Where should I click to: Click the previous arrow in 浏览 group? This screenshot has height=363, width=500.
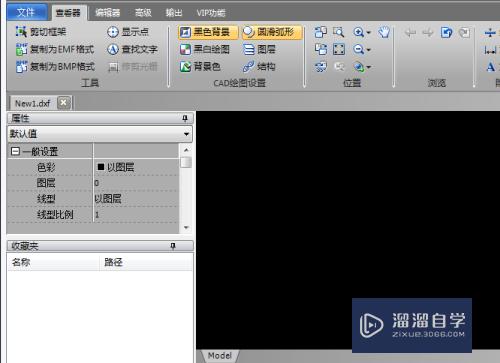(x=410, y=32)
